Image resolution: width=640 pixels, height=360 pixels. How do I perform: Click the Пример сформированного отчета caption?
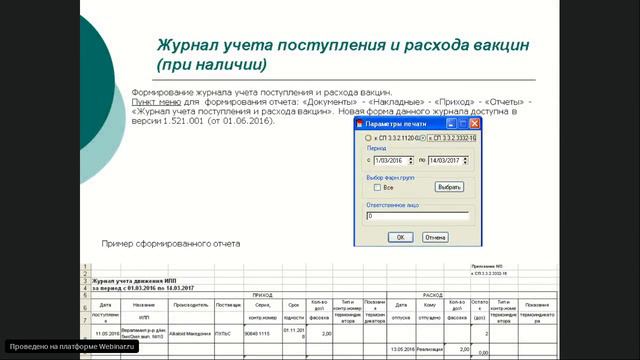(x=171, y=244)
